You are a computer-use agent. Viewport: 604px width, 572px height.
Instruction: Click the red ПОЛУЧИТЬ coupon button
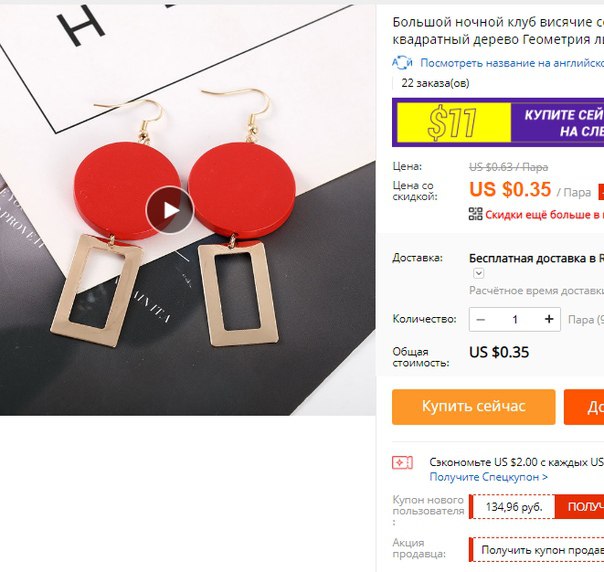pos(579,507)
